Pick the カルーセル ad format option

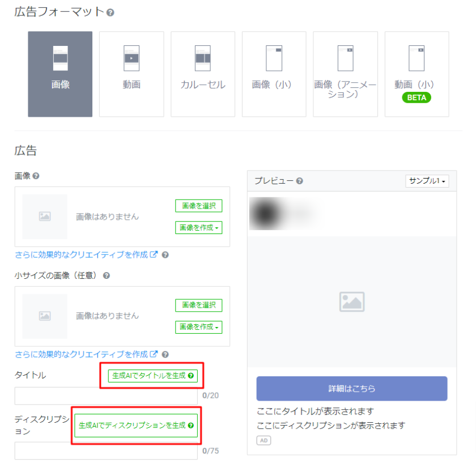point(203,74)
